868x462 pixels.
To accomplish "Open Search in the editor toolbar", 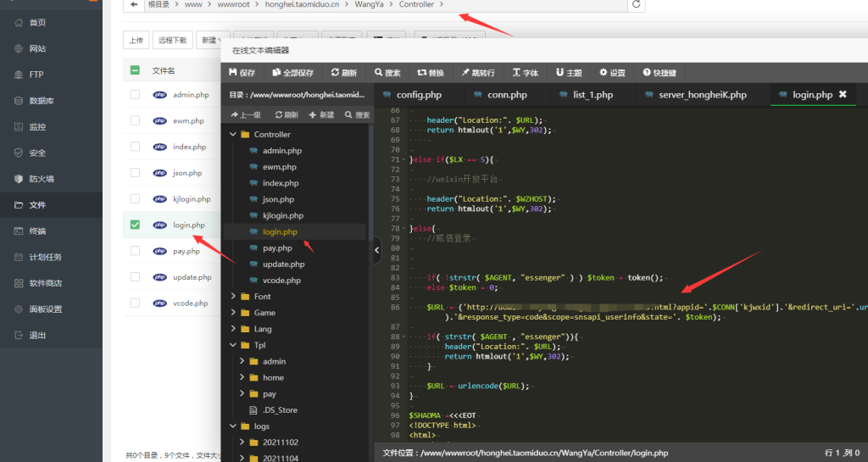I will click(387, 73).
